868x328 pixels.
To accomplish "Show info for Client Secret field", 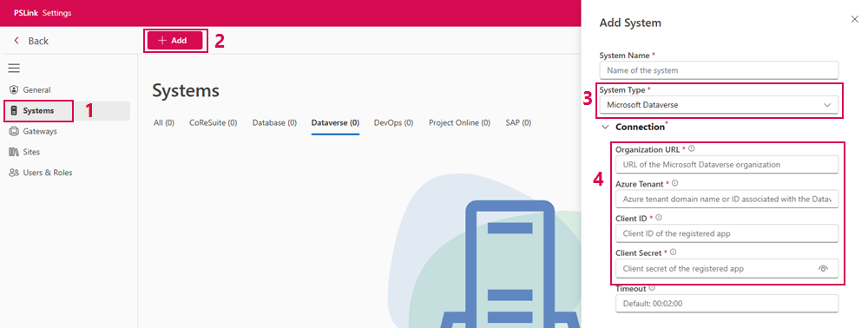I will click(x=674, y=252).
